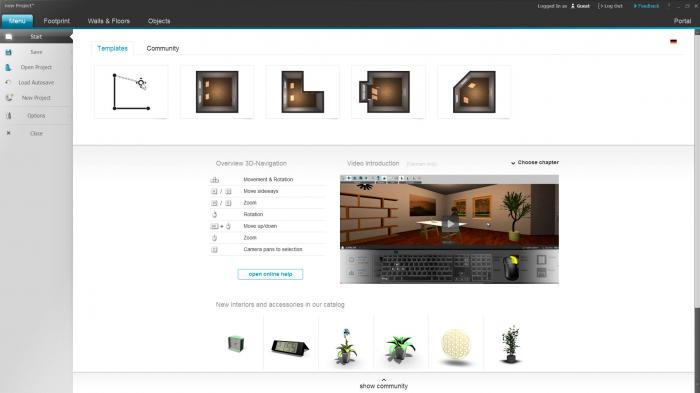This screenshot has width=700, height=393.
Task: Select the Templates tab
Action: pos(112,48)
